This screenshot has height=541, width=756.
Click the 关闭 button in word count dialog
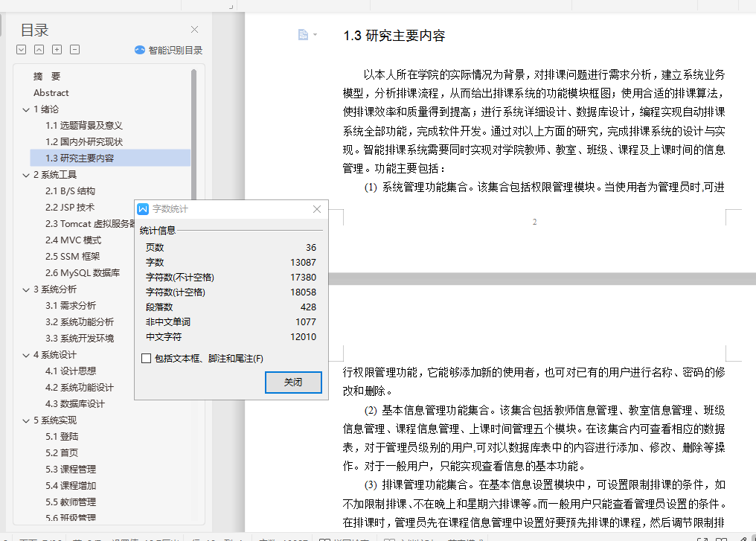tap(293, 382)
